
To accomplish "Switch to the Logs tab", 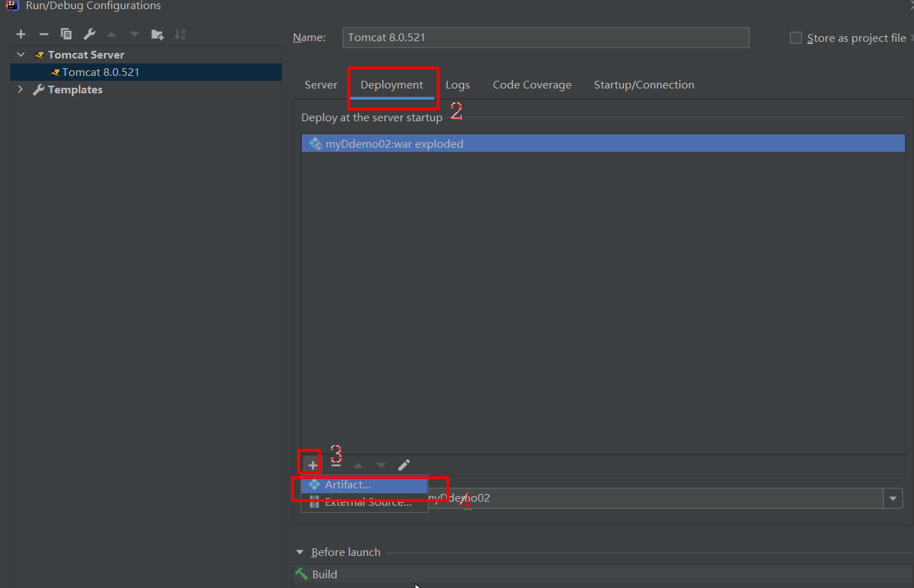I will click(x=457, y=85).
